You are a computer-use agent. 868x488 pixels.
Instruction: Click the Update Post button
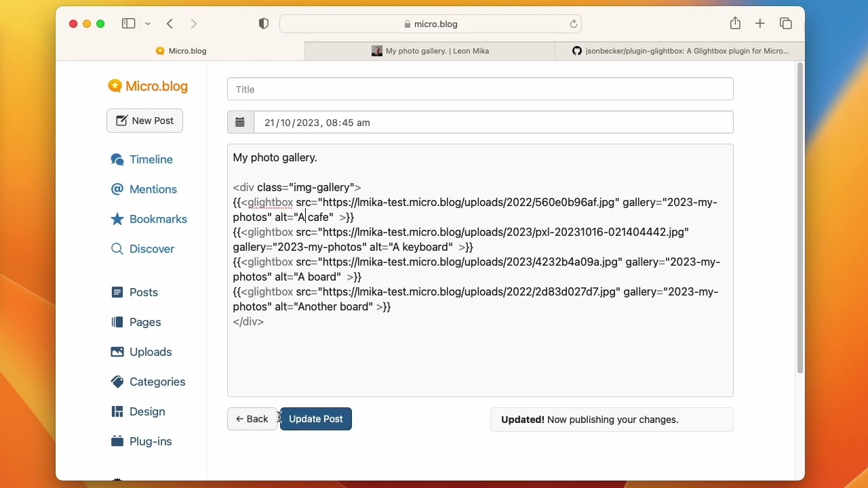[316, 419]
